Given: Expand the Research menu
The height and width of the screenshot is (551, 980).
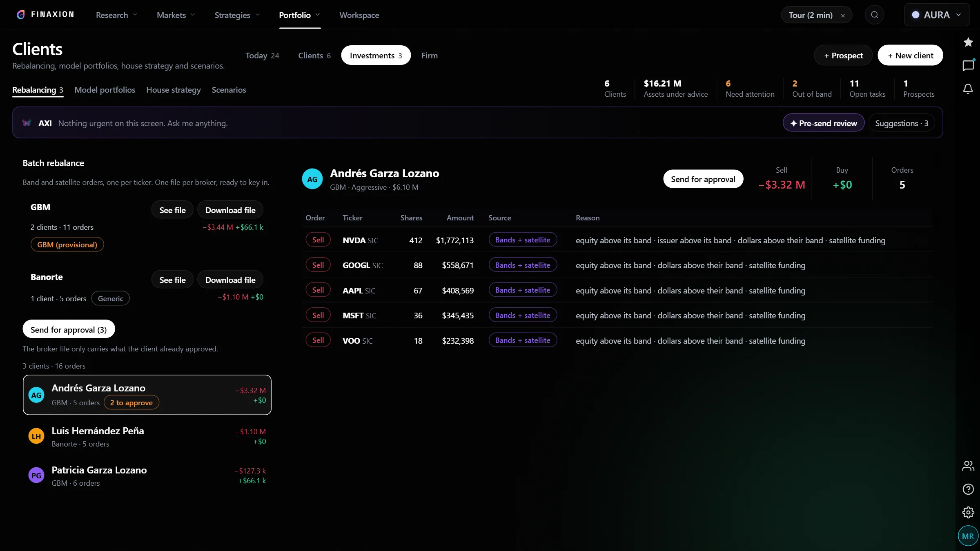Looking at the screenshot, I should click(x=116, y=15).
